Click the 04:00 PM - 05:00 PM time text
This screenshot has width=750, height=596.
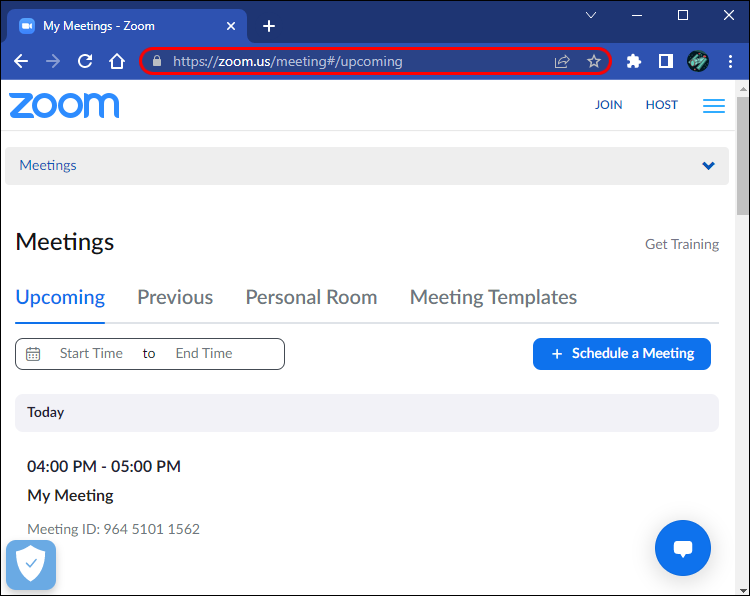(104, 466)
